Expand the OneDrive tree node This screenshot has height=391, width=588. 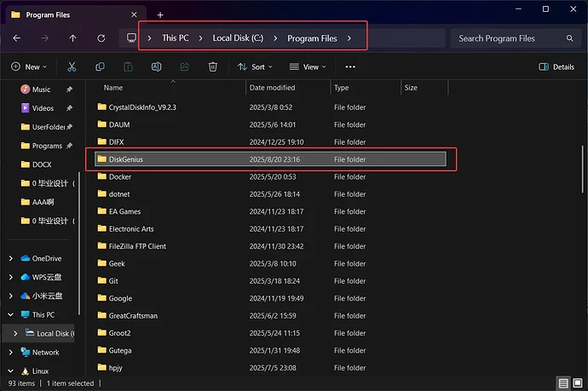pyautogui.click(x=10, y=258)
